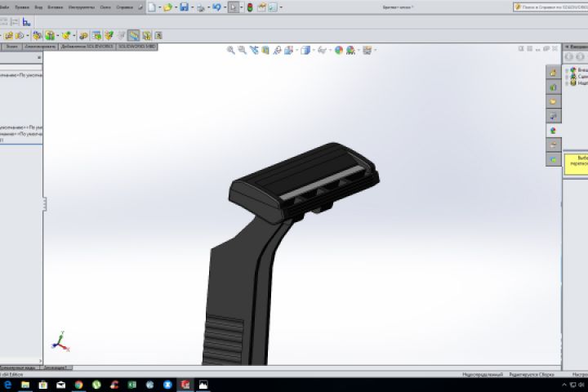Toggle the Section View icon
This screenshot has height=392, width=588.
tap(265, 50)
